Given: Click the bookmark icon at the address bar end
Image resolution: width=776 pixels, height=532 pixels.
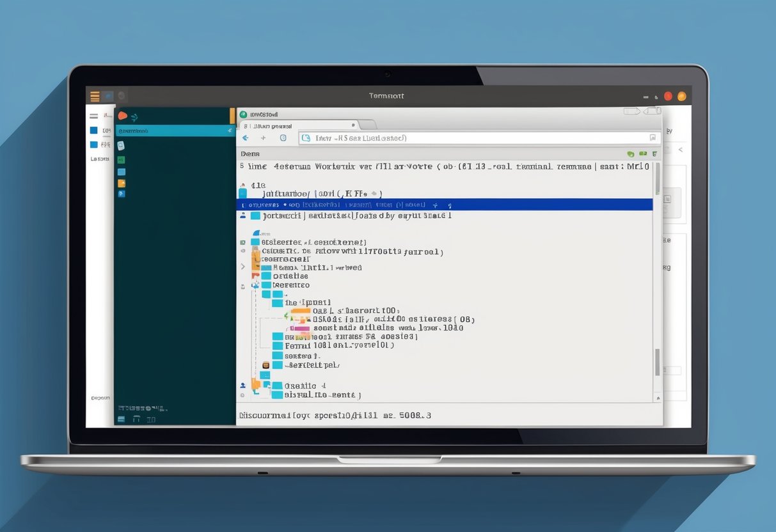Looking at the screenshot, I should [653, 137].
